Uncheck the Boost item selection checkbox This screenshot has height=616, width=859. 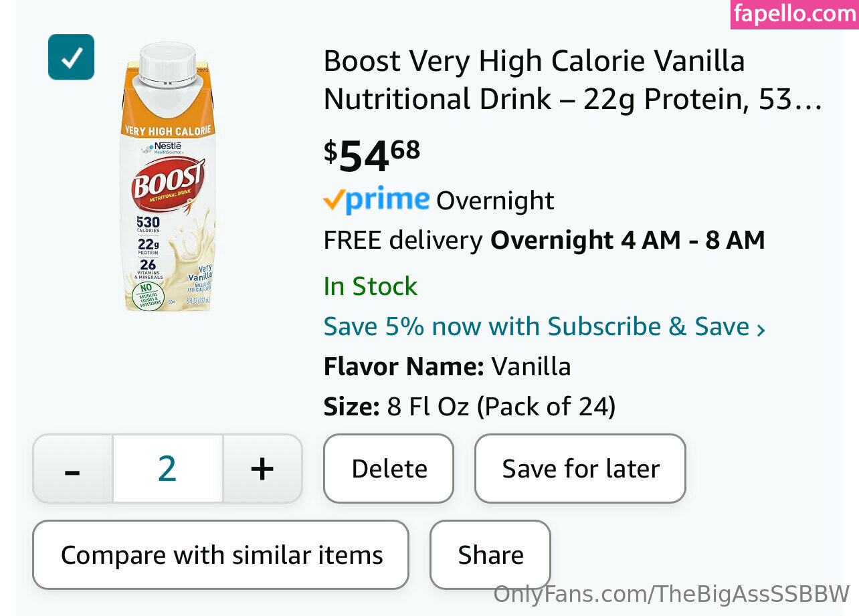point(71,57)
